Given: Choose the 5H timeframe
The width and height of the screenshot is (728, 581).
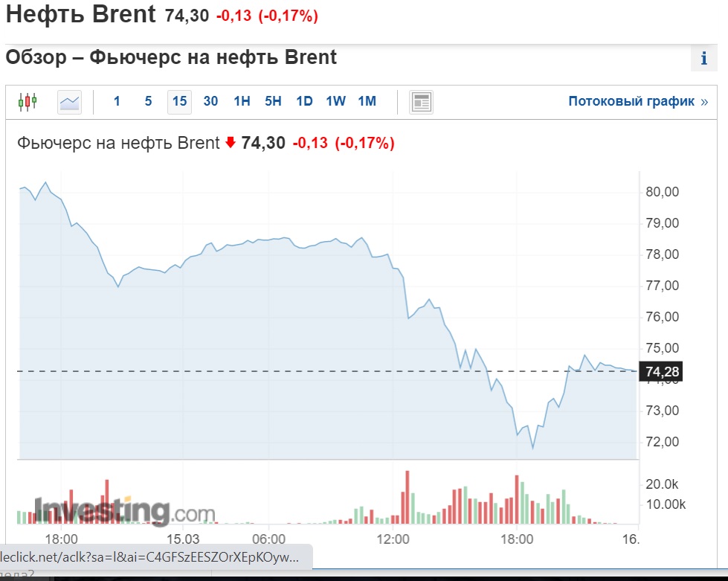Looking at the screenshot, I should (273, 101).
